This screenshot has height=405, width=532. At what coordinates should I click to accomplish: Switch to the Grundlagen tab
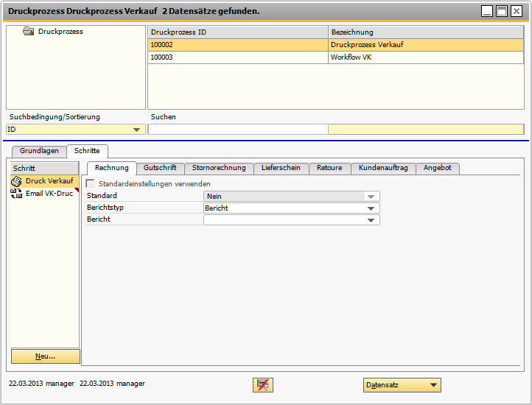tap(39, 151)
